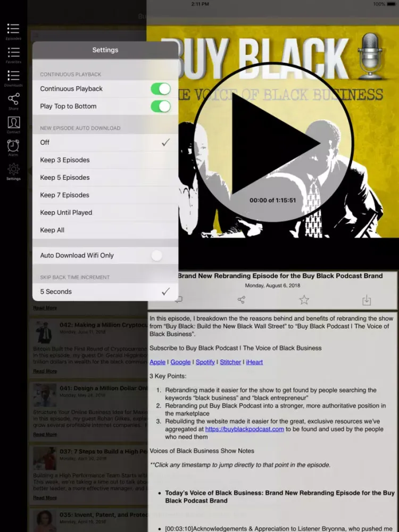The height and width of the screenshot is (532, 399).
Task: Open the Stitcher subscribe link
Action: (x=230, y=362)
